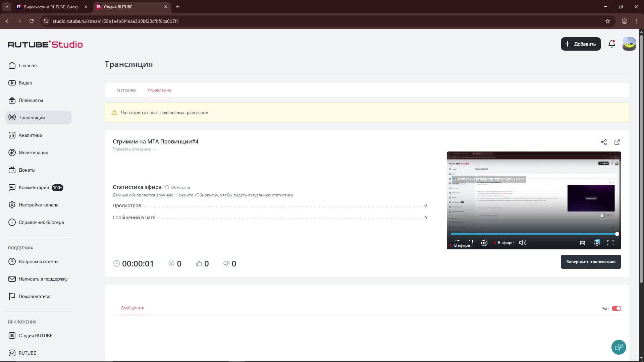The width and height of the screenshot is (644, 362).
Task: Open player quality settings gear
Action: [597, 243]
